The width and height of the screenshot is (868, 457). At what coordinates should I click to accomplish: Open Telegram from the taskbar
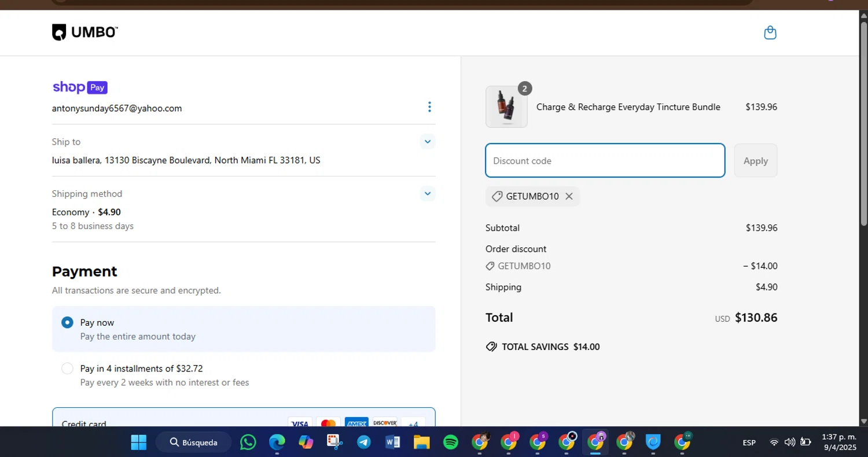click(x=364, y=443)
